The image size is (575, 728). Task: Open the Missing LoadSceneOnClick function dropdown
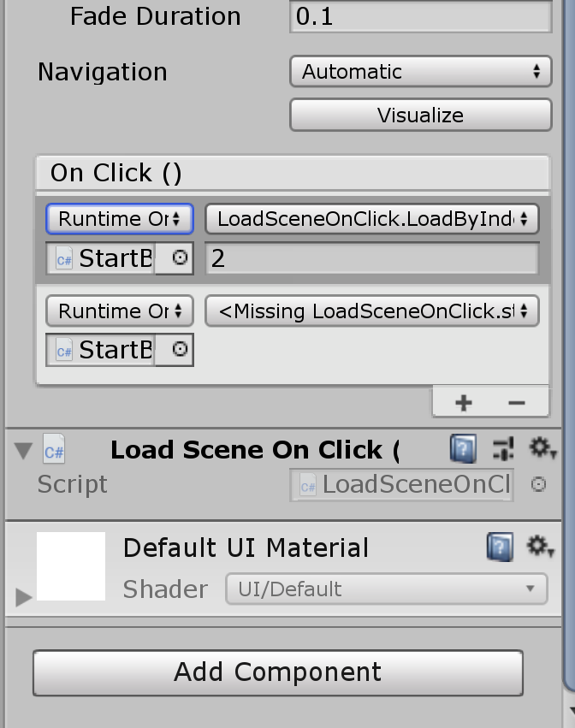click(371, 311)
